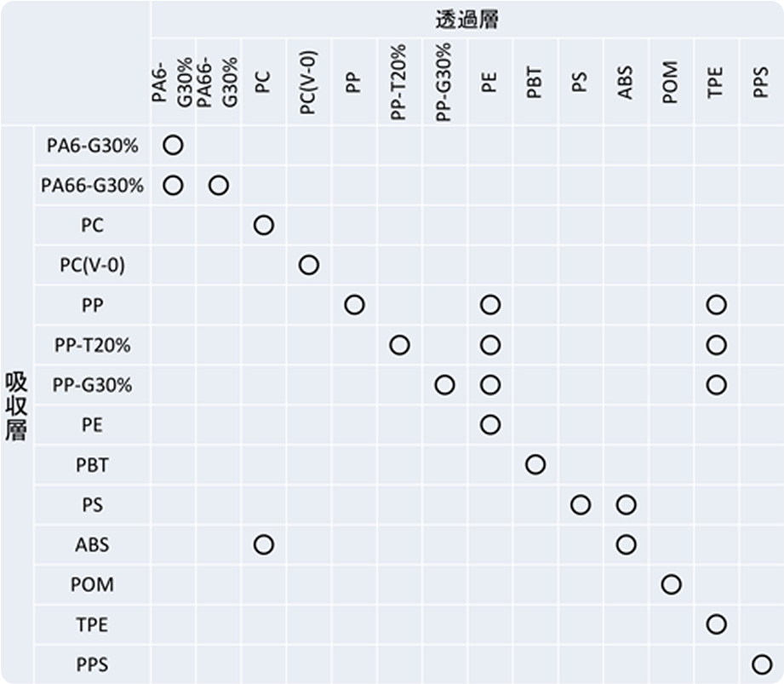Select the circle in PP-T20% row, PP-T20% column
This screenshot has width=784, height=684.
[399, 345]
